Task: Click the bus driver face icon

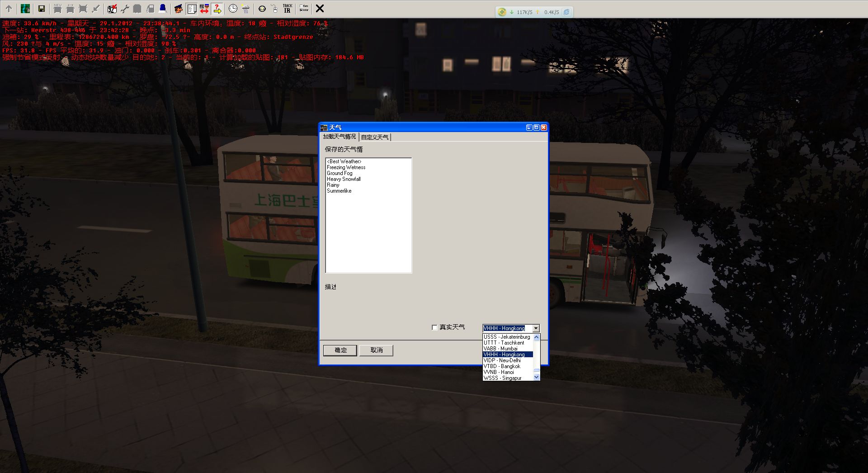Action: pos(179,9)
